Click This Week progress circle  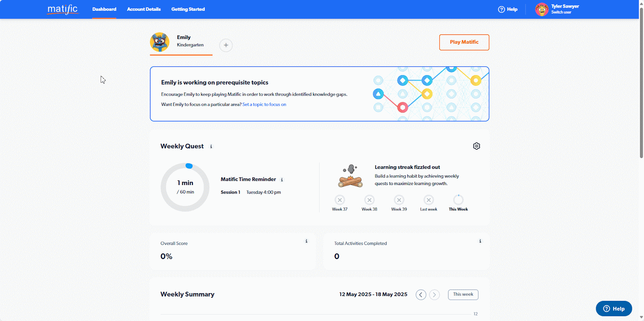coord(458,200)
